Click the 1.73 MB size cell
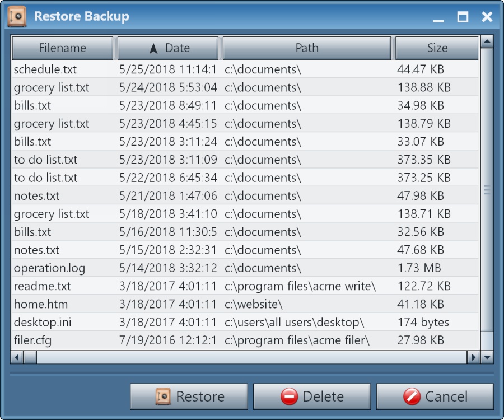This screenshot has height=420, width=504. coord(419,268)
